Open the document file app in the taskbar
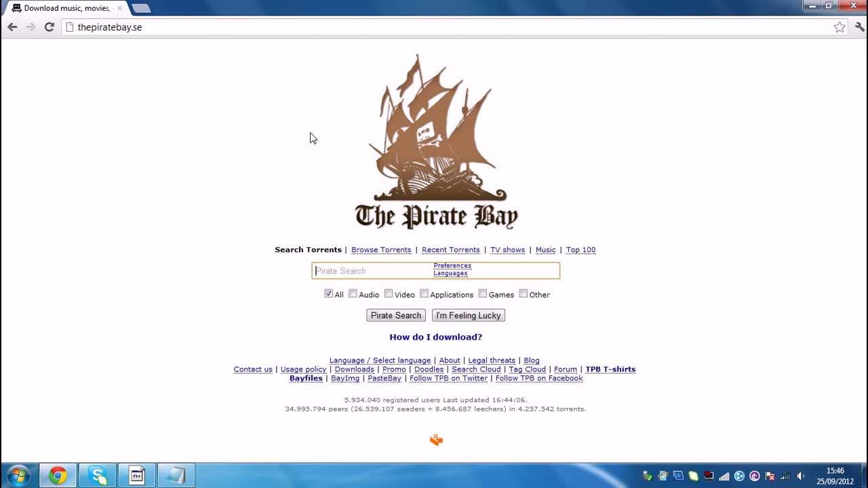This screenshot has width=868, height=488. tap(137, 476)
